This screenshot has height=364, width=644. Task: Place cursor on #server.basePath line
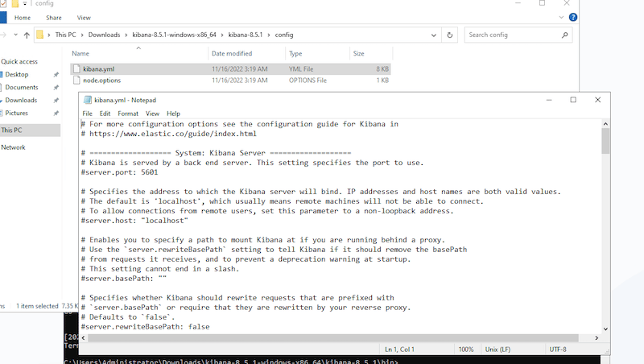click(124, 279)
